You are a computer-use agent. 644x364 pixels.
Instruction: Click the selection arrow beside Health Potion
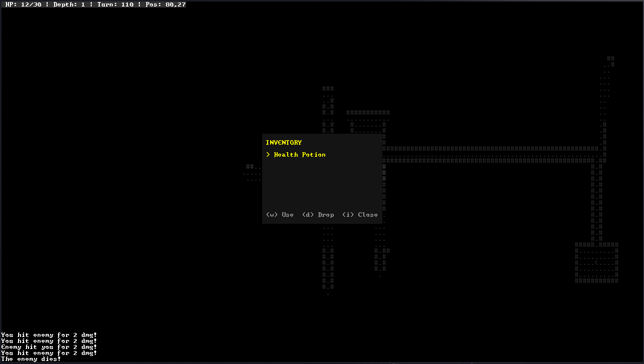click(x=268, y=155)
